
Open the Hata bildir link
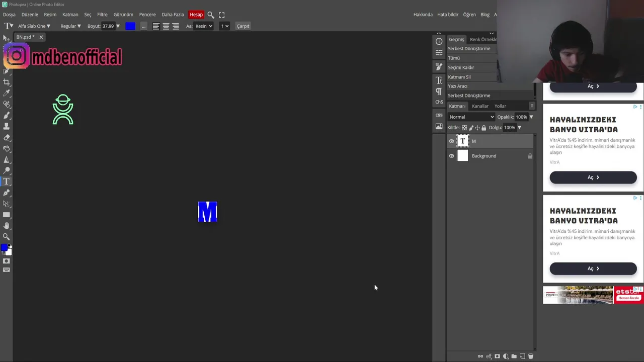pyautogui.click(x=448, y=15)
